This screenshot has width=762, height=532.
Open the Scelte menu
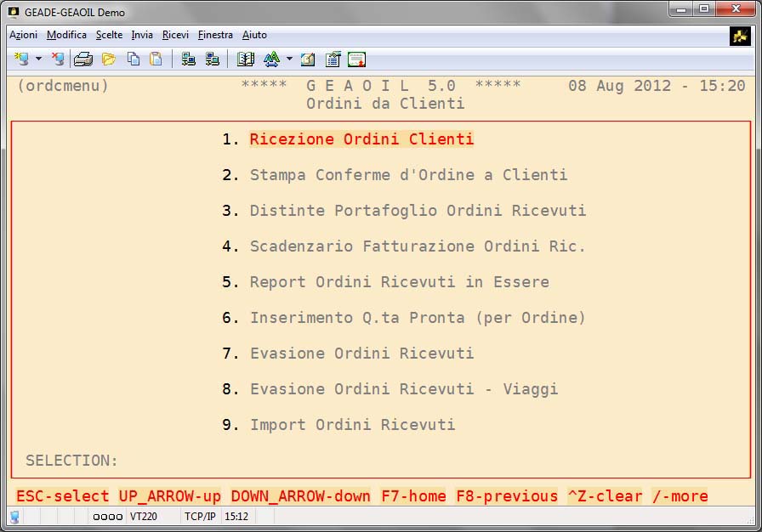(x=109, y=35)
